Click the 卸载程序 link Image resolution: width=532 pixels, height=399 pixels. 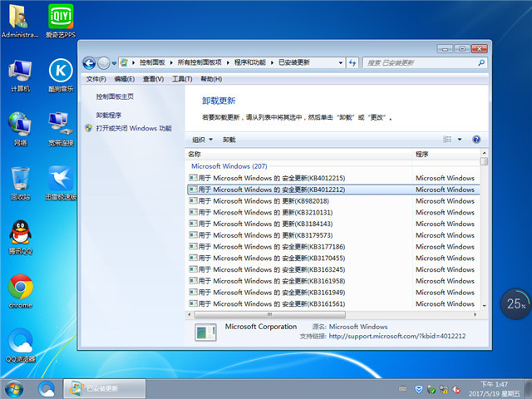click(x=109, y=116)
